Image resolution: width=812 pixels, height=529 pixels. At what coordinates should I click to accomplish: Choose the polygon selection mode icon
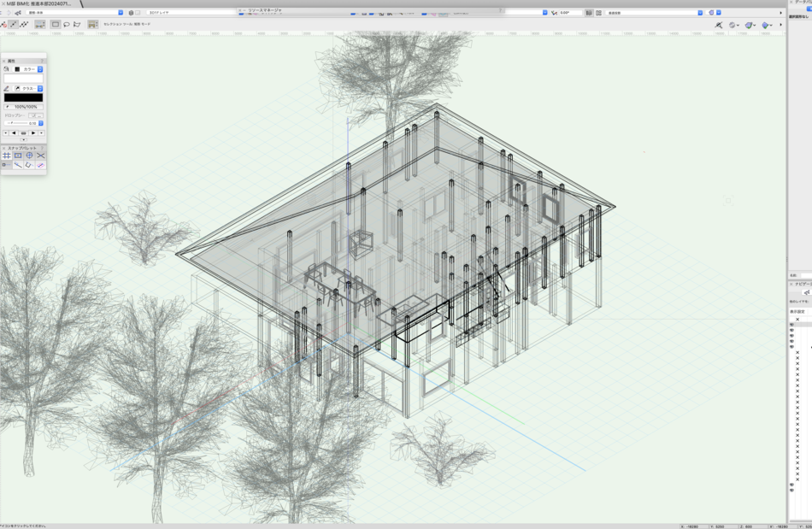coord(77,25)
